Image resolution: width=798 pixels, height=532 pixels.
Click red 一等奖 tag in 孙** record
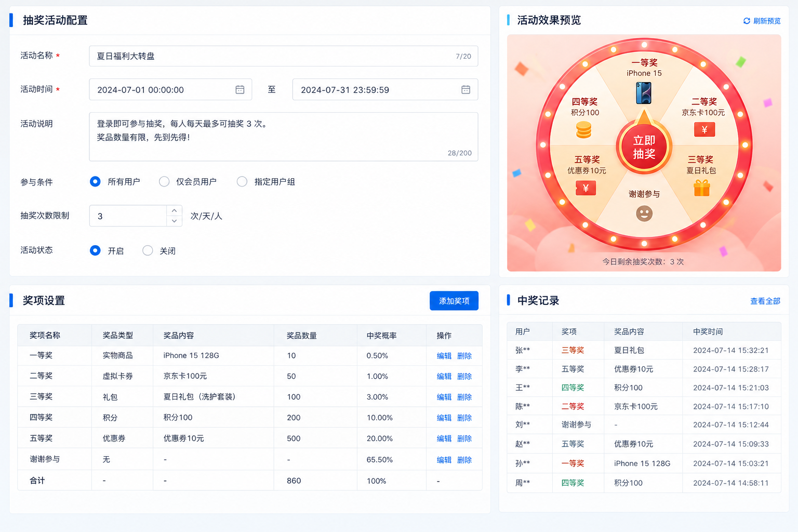point(573,463)
